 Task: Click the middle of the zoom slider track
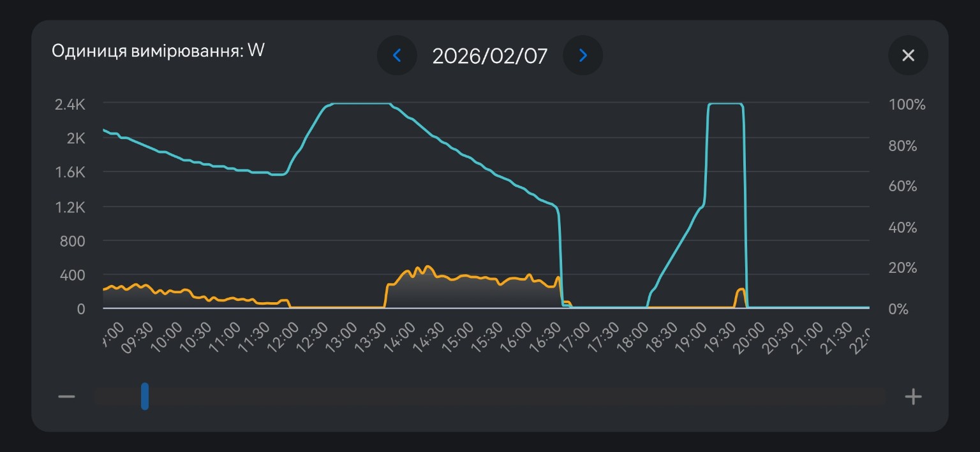click(x=489, y=397)
